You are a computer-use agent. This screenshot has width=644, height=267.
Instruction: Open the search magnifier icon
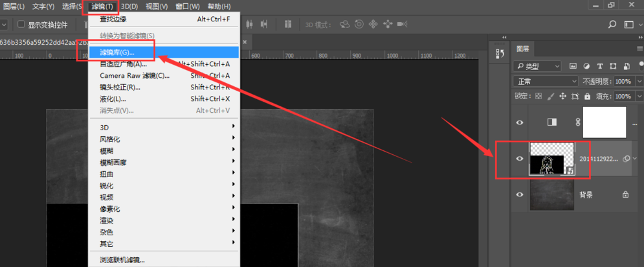tap(612, 24)
